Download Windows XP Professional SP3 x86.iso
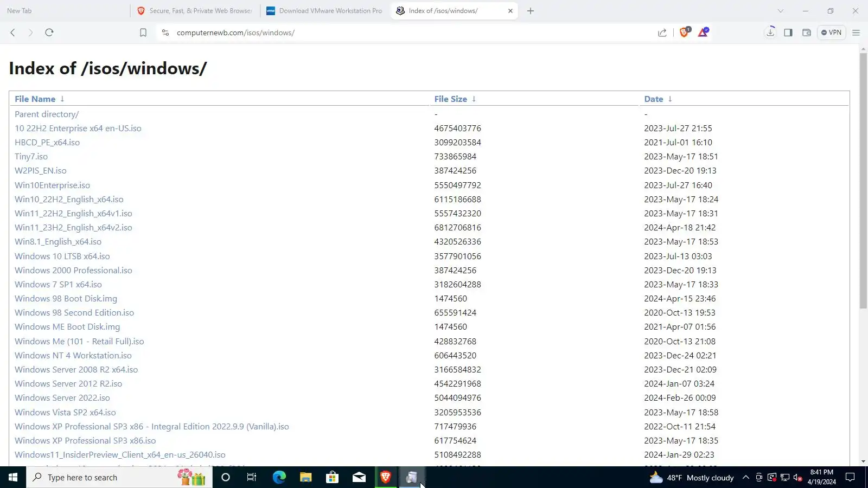This screenshot has height=488, width=868. point(85,441)
